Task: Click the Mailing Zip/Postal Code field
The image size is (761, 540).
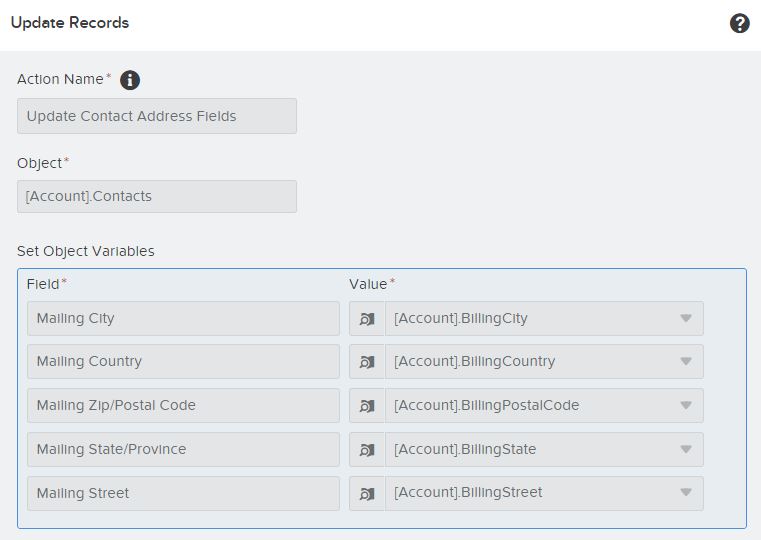Action: pos(183,406)
